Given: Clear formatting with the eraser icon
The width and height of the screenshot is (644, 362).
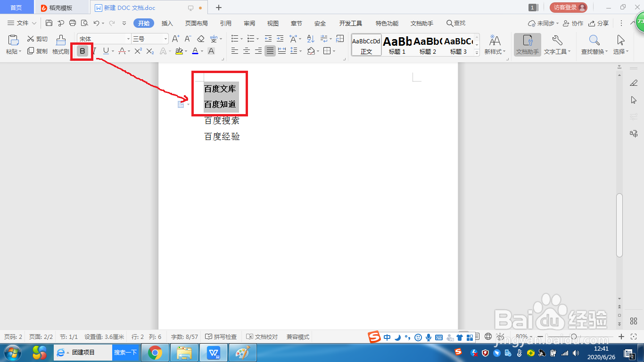Looking at the screenshot, I should [x=201, y=39].
